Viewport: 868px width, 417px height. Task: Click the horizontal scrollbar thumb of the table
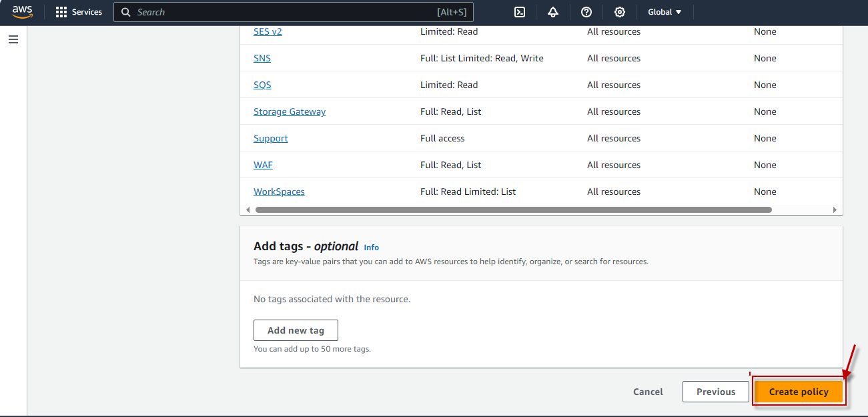513,210
